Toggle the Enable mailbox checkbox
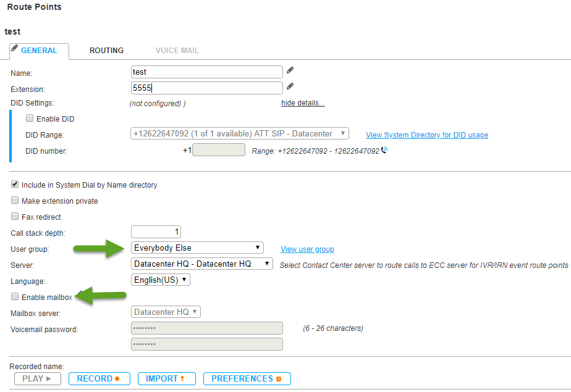 15,297
